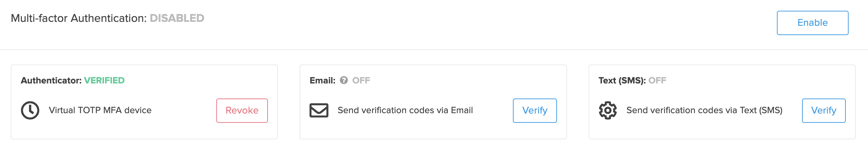Revoke the Virtual TOTP MFA device
868x154 pixels.
(242, 111)
